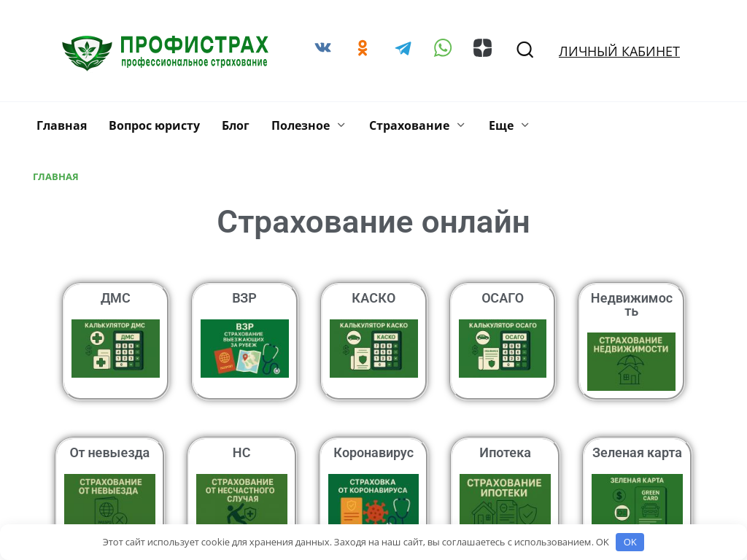
Task: Open Страховка от коронавируса thumbnail
Action: pos(373,499)
